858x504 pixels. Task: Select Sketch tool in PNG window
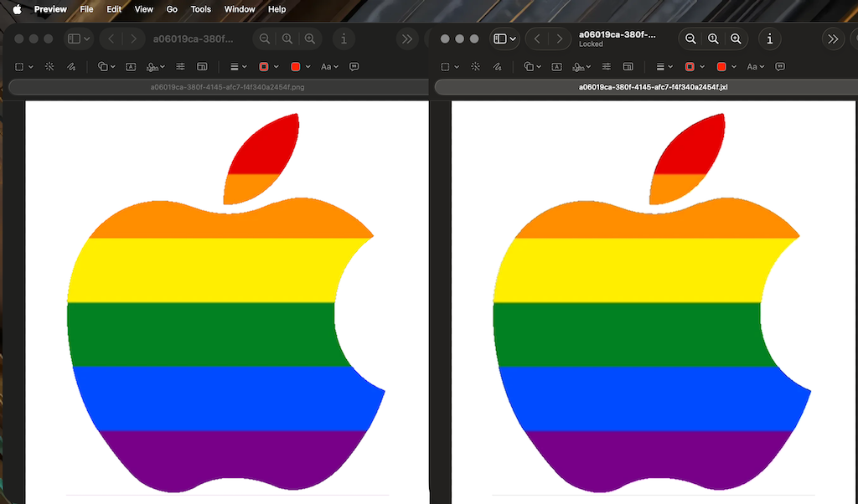pyautogui.click(x=71, y=67)
